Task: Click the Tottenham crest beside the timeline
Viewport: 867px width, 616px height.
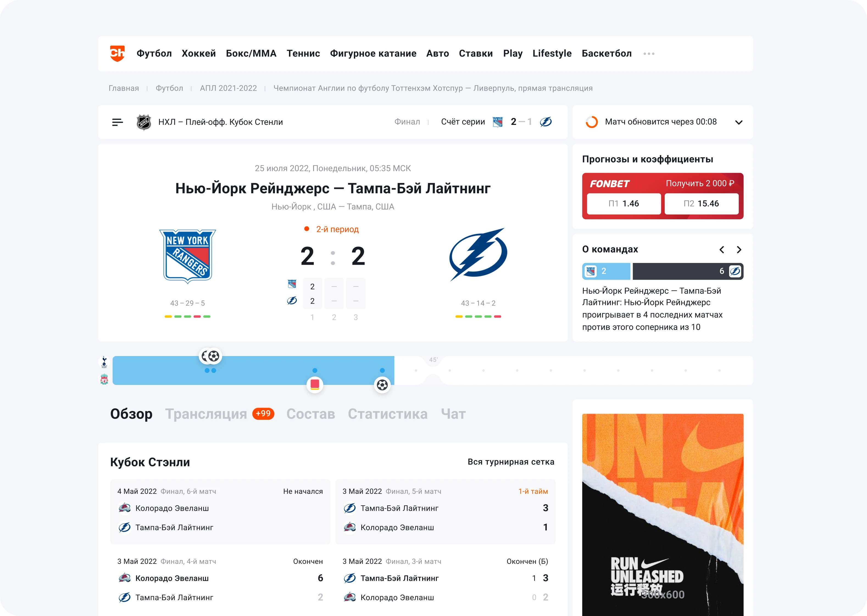Action: (104, 362)
